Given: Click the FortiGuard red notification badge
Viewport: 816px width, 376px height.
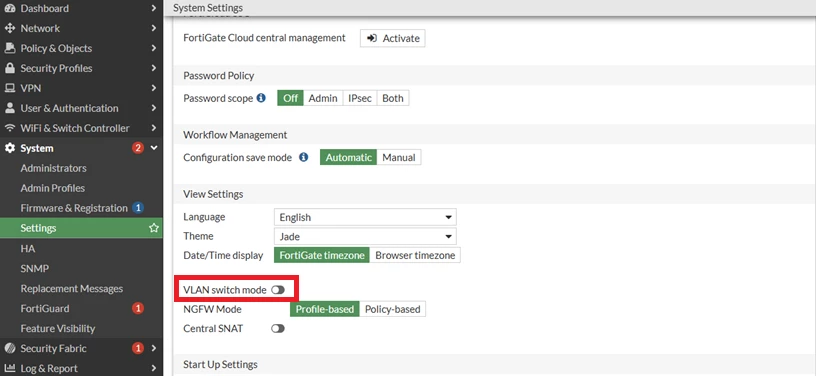Looking at the screenshot, I should 138,308.
